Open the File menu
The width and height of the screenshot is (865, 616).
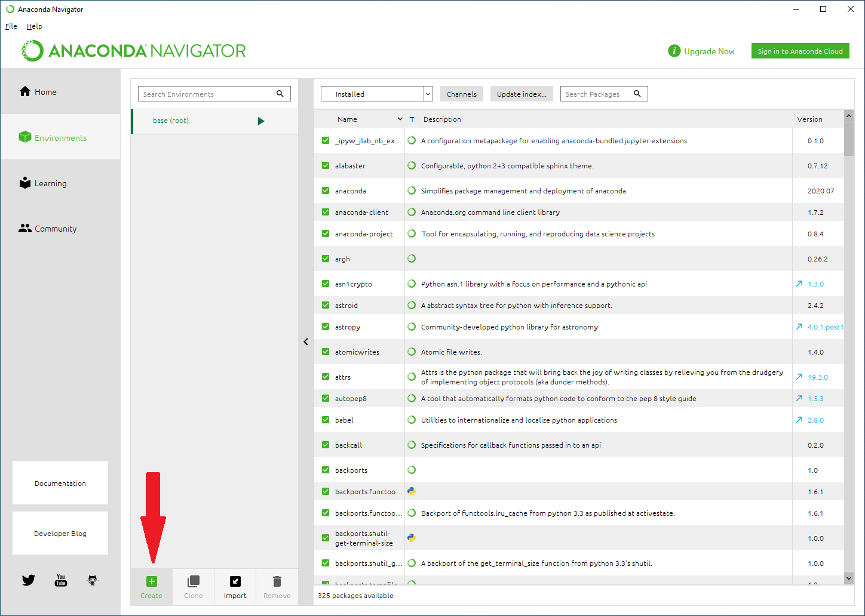[11, 26]
